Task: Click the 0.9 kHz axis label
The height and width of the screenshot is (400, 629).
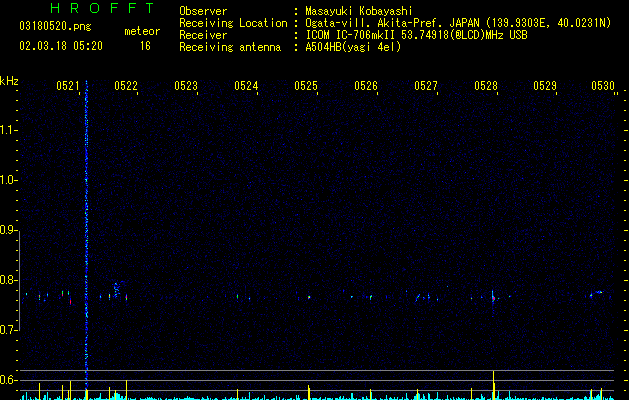Action: [8, 229]
